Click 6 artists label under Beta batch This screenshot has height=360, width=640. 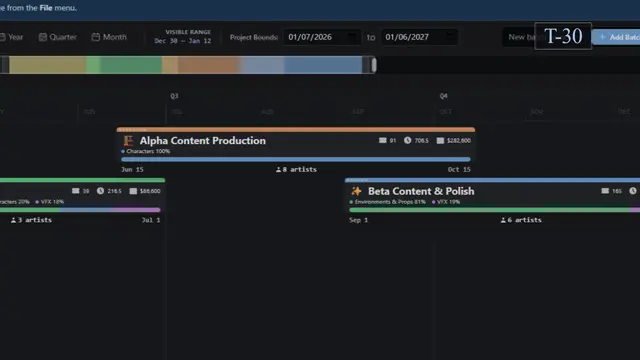521,220
